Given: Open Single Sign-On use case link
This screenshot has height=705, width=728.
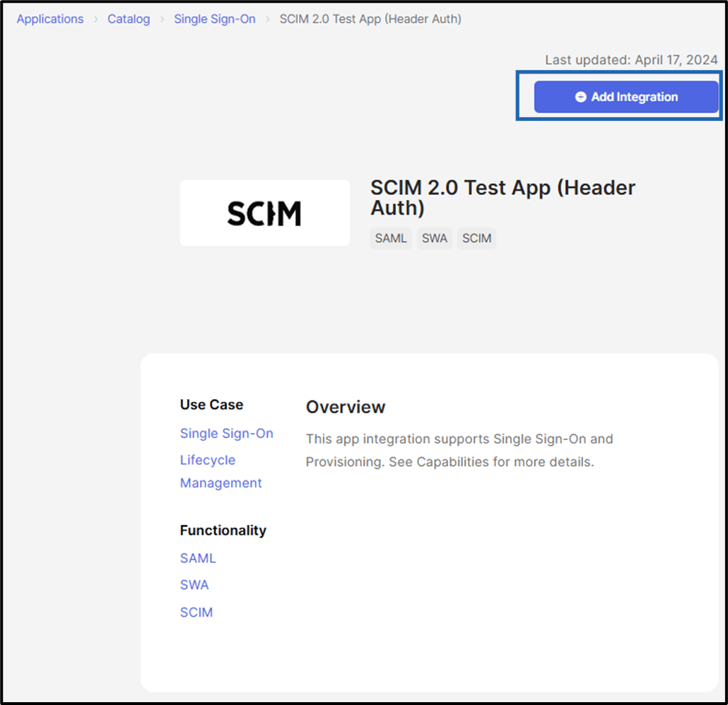Looking at the screenshot, I should click(227, 434).
